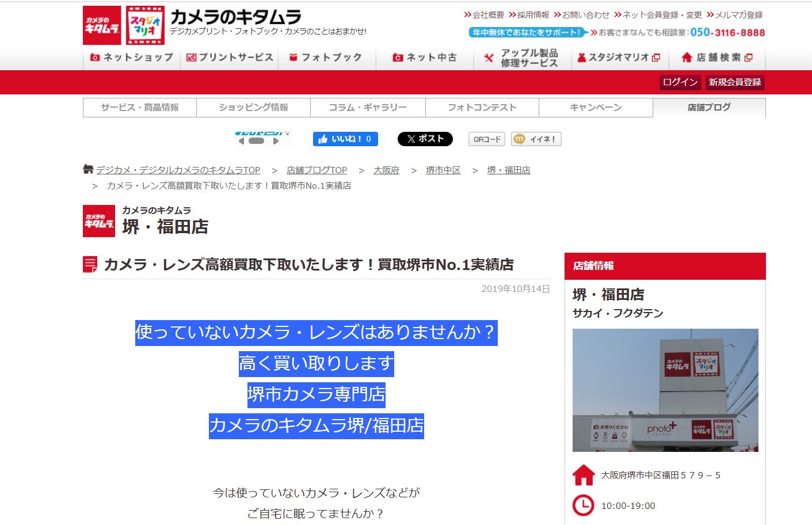
Task: Go to 店舗ブログTOP breadcrumb
Action: 317,170
